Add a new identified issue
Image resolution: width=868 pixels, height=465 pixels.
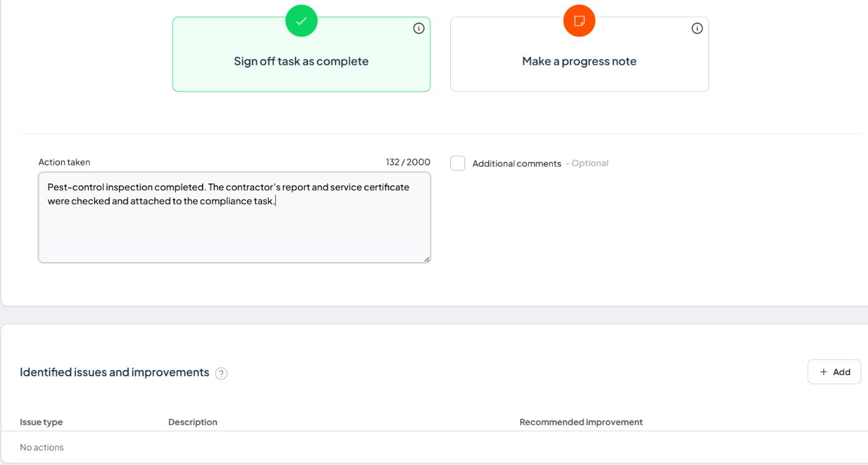coord(834,371)
